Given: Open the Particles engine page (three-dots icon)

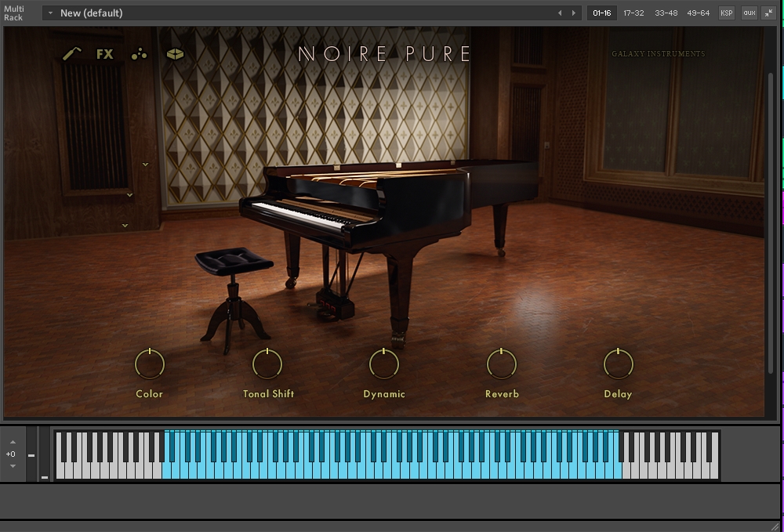Looking at the screenshot, I should coord(139,54).
